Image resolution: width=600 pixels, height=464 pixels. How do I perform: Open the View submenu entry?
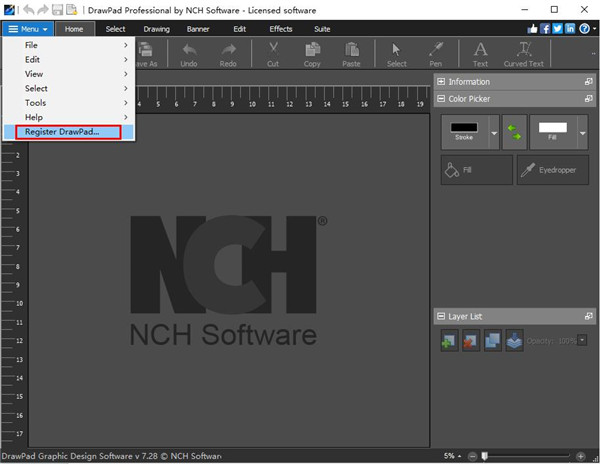69,74
